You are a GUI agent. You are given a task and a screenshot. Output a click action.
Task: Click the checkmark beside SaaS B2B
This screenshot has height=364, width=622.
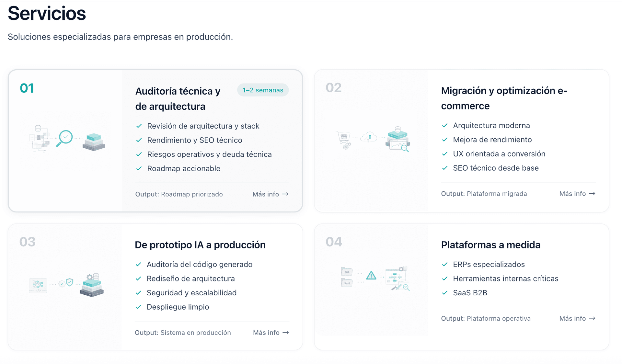(445, 293)
